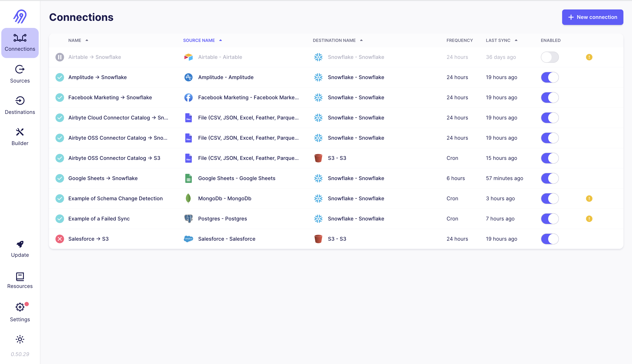
Task: Click the 57 minutes ago cell
Action: tap(504, 179)
